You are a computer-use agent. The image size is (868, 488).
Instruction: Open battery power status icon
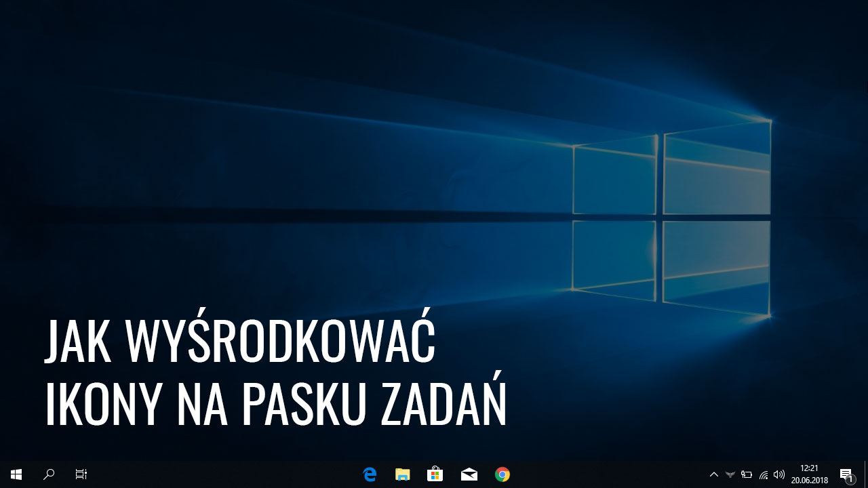tap(747, 474)
